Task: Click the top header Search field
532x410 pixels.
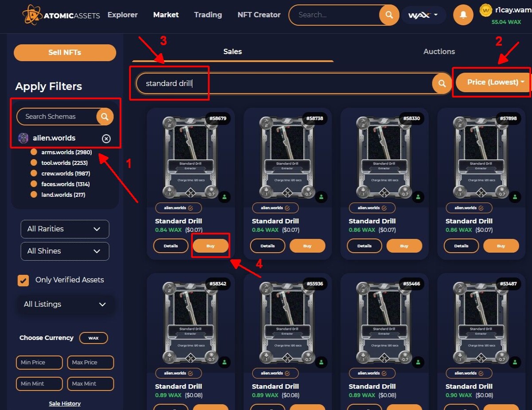Action: (x=334, y=16)
